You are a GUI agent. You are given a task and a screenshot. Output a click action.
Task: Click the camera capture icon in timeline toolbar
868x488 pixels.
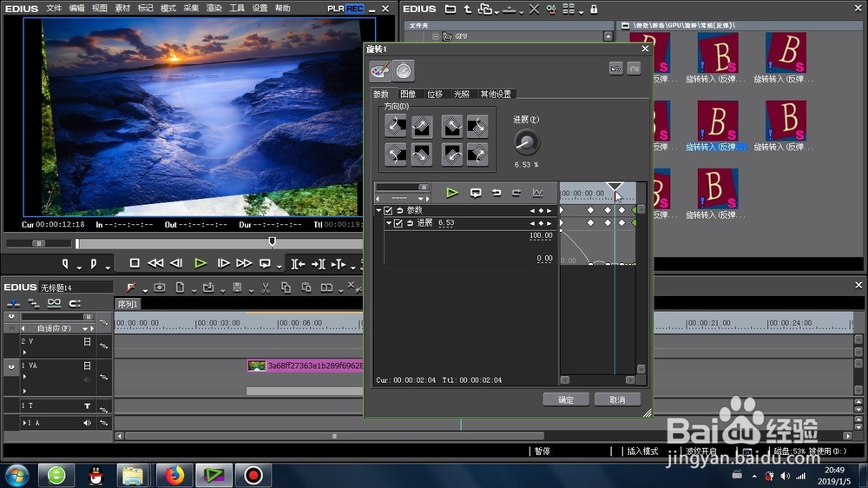tap(160, 287)
